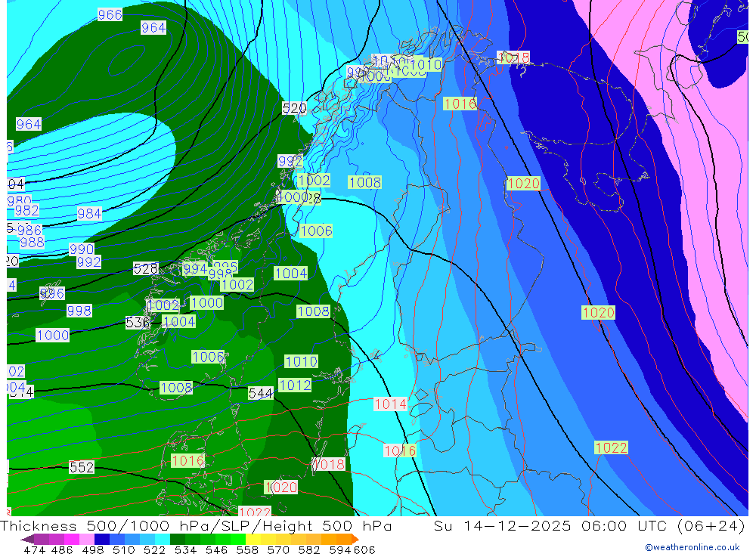Click the 986 isobar label
Viewport: 756px width, 554px height.
pos(29,230)
